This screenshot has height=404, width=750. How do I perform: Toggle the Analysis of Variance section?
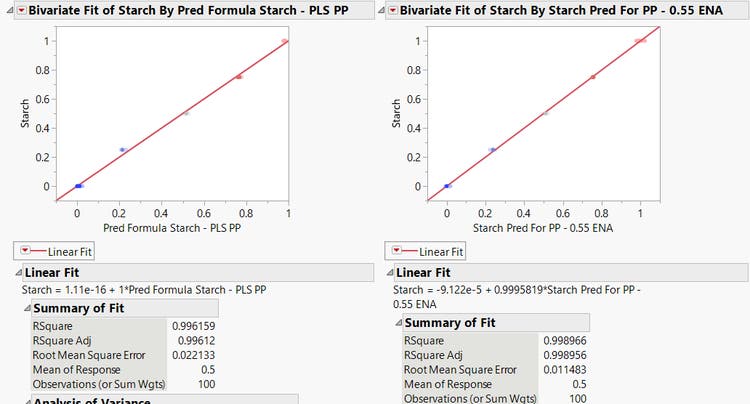tap(27, 402)
